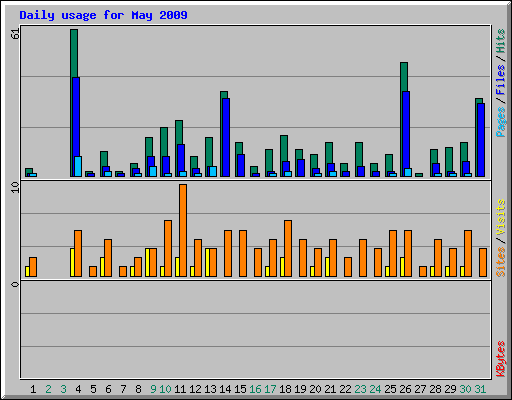Click the green "Hits" legend label
The width and height of the screenshot is (512, 400).
[501, 41]
